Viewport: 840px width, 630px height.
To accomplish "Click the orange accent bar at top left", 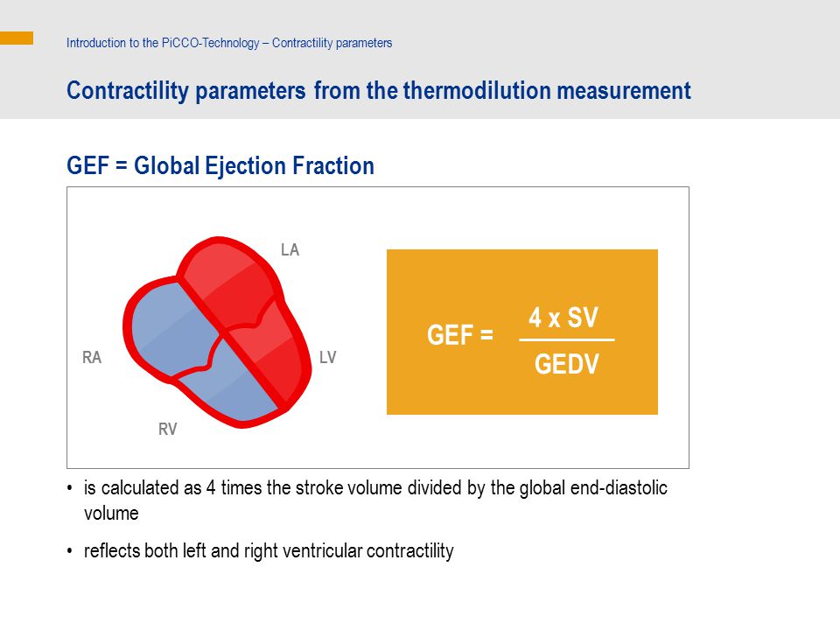I will point(17,38).
